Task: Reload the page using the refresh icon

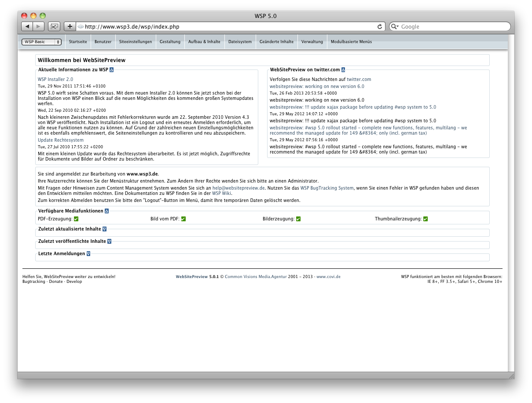Action: [380, 26]
